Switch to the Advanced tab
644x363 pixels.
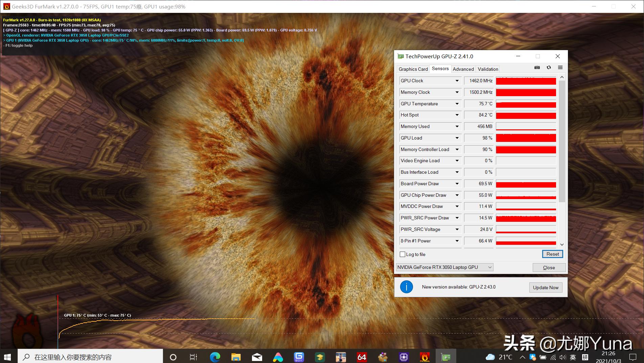pos(463,69)
